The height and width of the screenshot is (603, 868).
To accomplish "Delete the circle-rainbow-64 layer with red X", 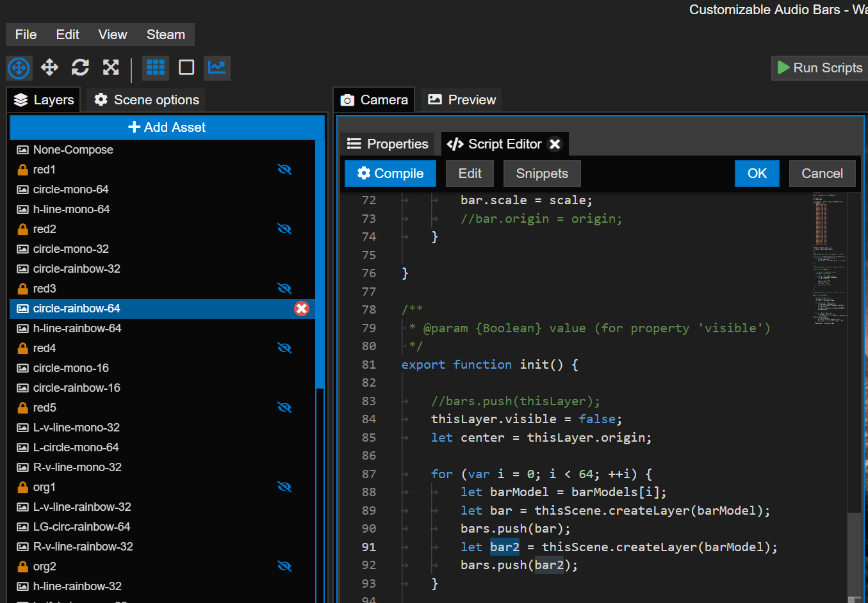I will click(x=302, y=309).
